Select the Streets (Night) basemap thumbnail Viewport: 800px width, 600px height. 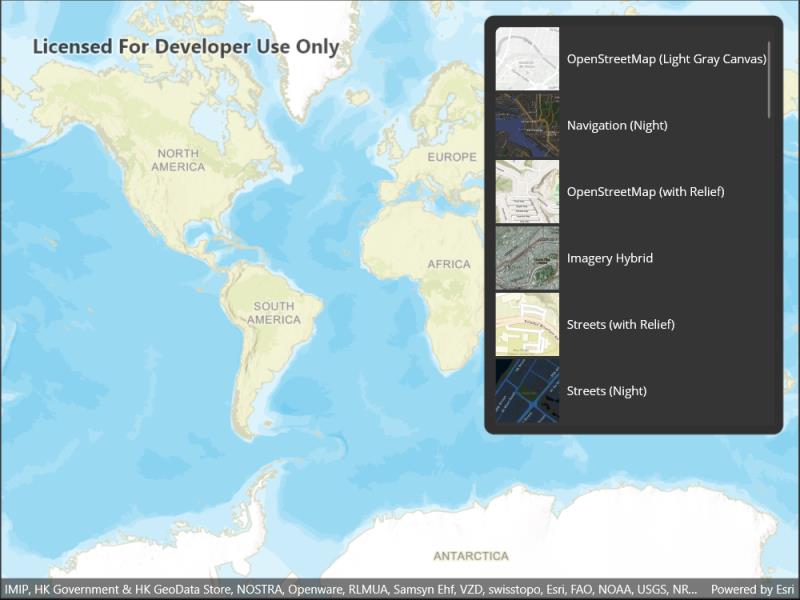(x=527, y=390)
